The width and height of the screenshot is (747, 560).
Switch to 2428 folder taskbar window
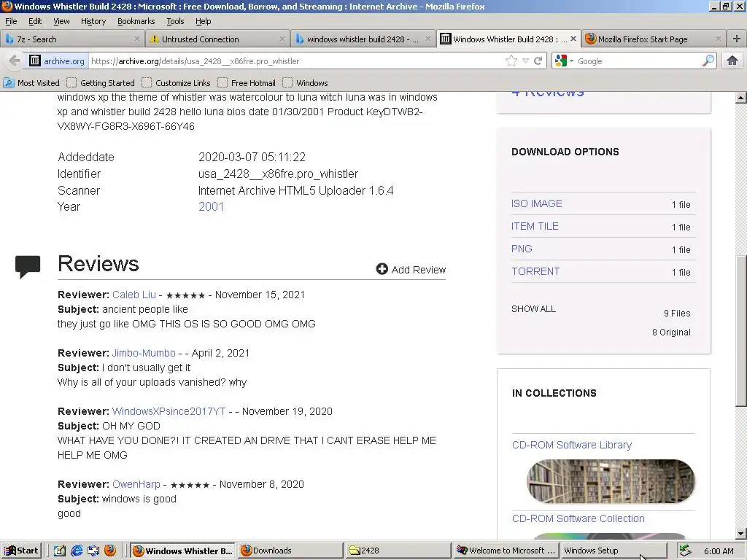(x=398, y=551)
